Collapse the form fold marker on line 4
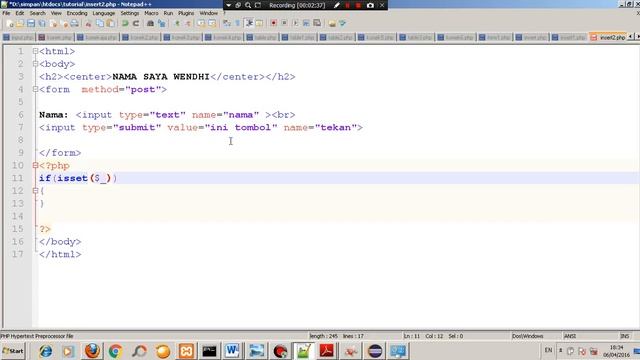 coord(35,89)
